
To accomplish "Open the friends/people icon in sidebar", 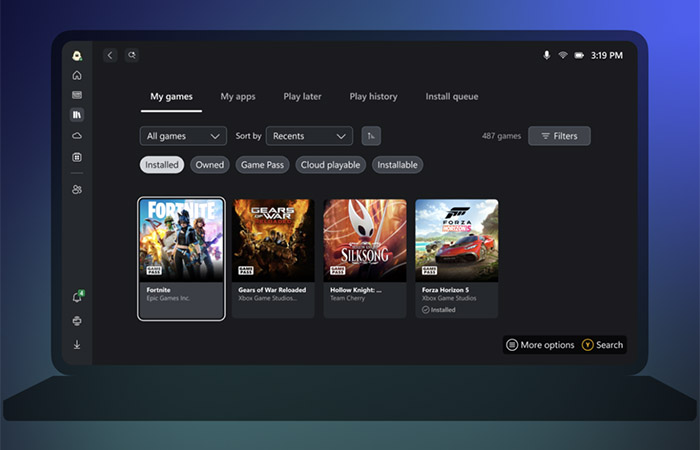I will pos(77,189).
